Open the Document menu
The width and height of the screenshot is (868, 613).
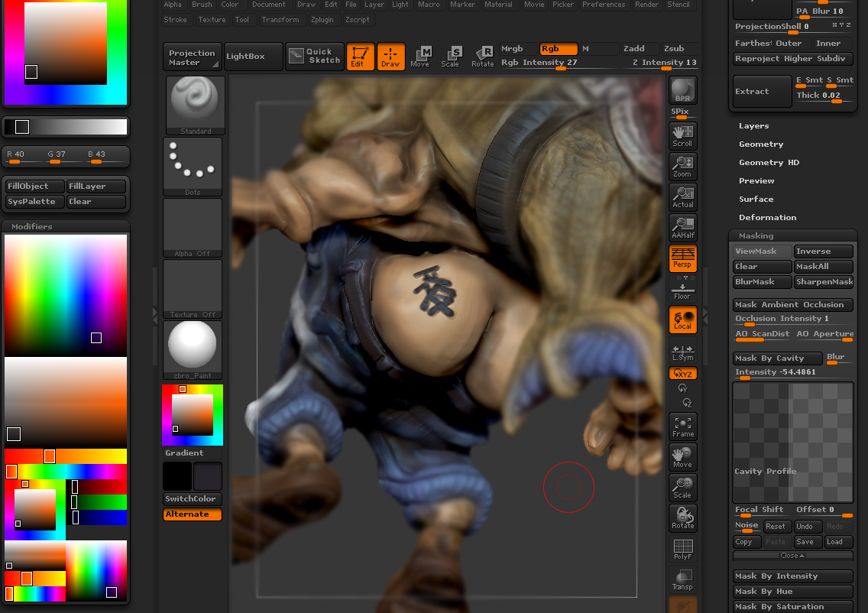coord(268,5)
